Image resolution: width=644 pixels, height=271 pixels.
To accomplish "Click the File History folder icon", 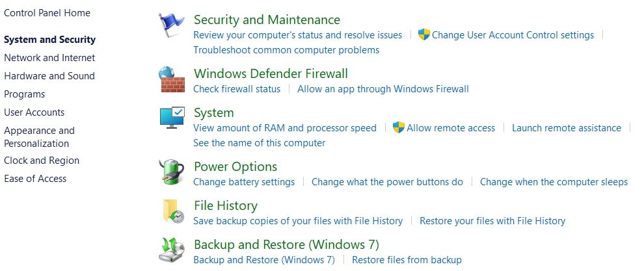I will [172, 212].
